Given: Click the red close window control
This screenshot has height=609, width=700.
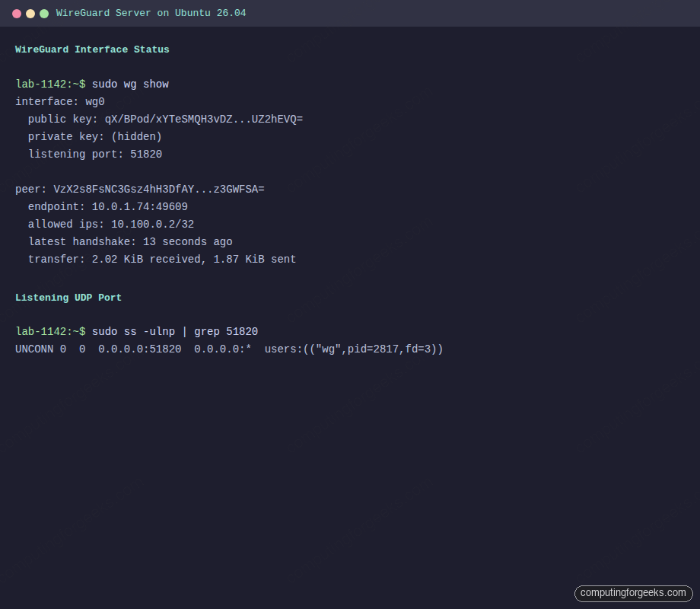Looking at the screenshot, I should [16, 13].
